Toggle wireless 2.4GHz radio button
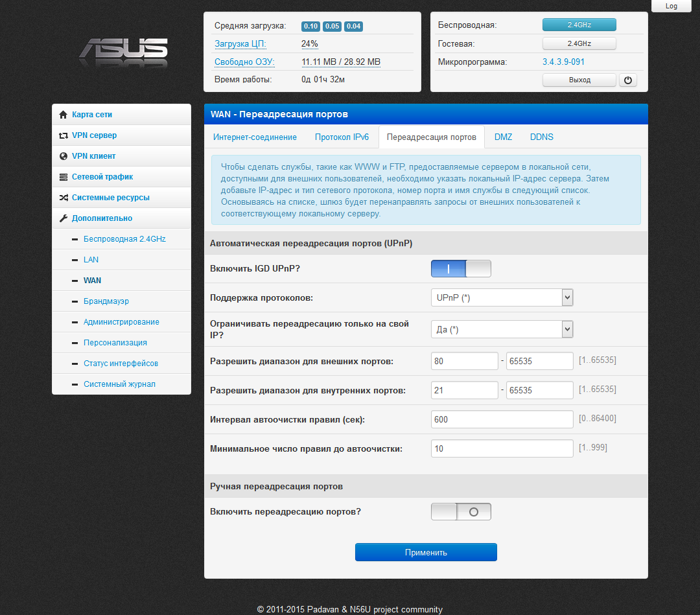 coord(579,25)
